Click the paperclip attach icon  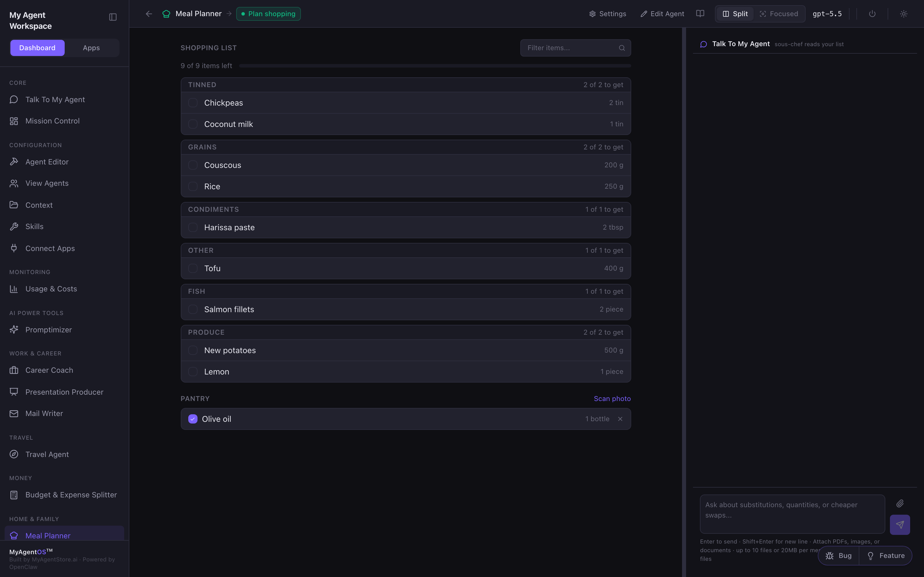(900, 503)
